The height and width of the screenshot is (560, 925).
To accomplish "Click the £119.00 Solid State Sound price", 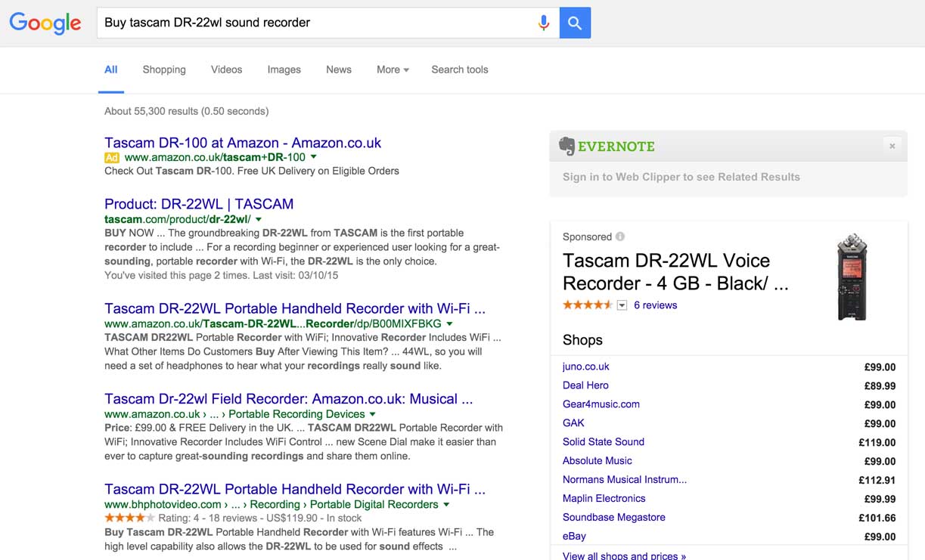I will coord(877,443).
